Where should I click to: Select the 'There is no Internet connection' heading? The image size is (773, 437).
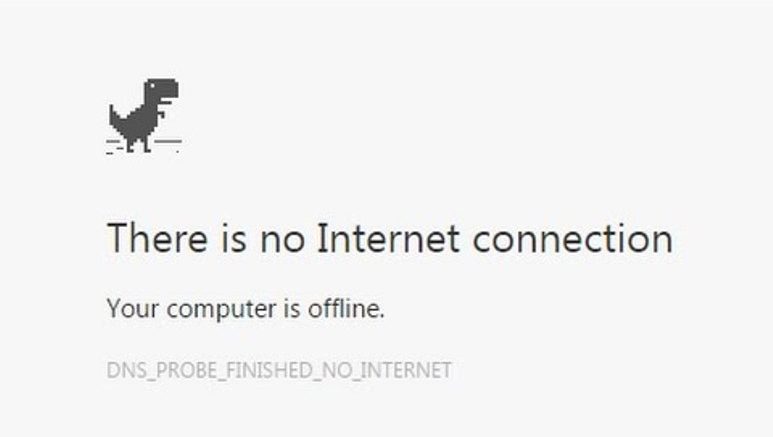point(390,238)
